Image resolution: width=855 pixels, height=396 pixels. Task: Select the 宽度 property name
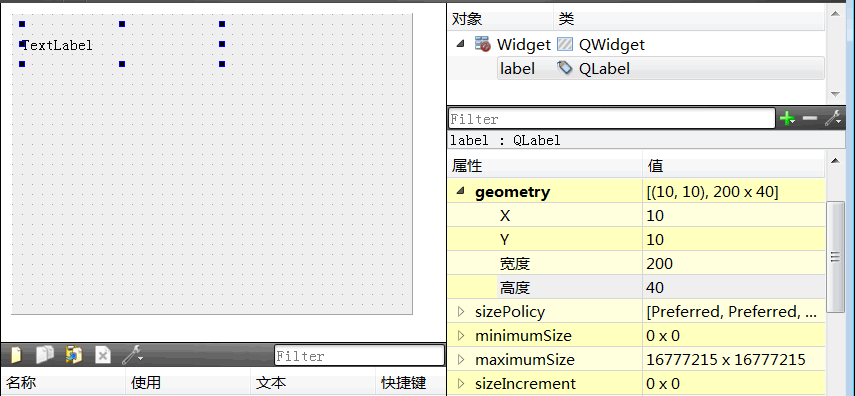click(514, 264)
